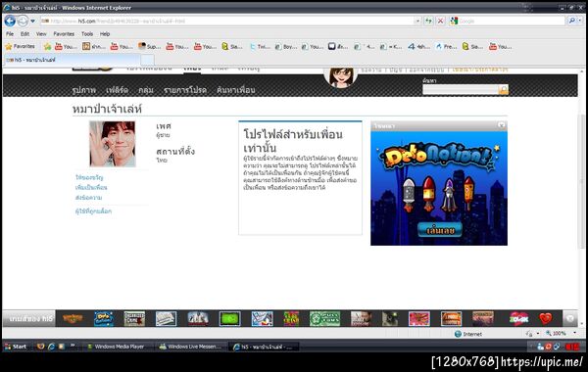Open the รายการโปรด nav link
The width and height of the screenshot is (588, 372).
(185, 90)
